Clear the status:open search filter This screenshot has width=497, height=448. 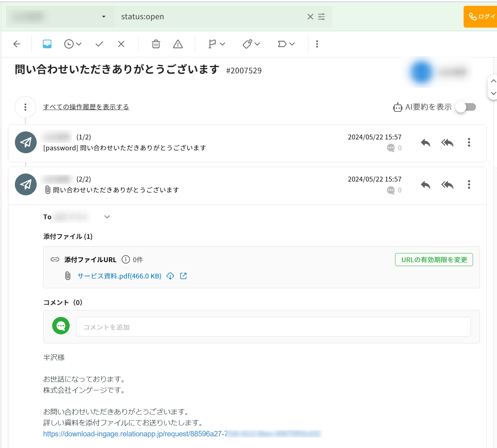[310, 17]
